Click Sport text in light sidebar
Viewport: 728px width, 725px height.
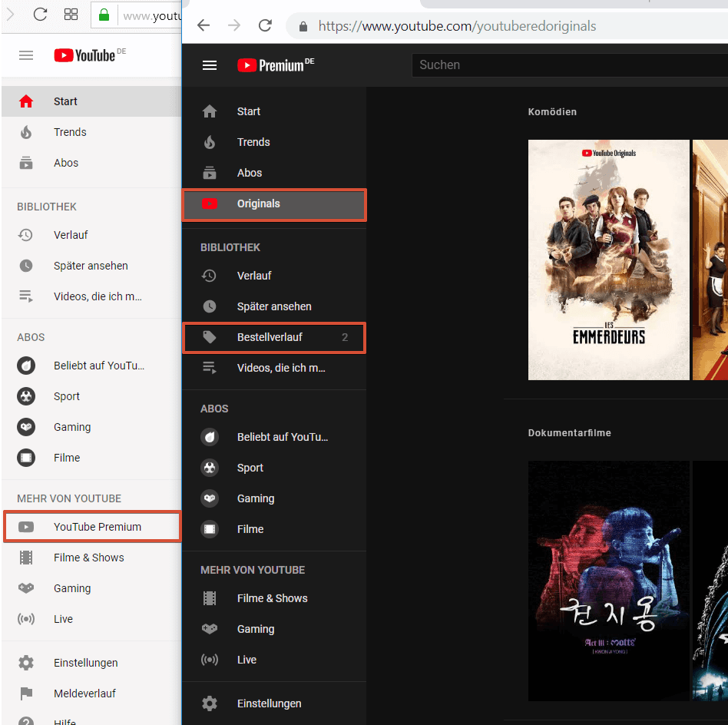tap(66, 396)
